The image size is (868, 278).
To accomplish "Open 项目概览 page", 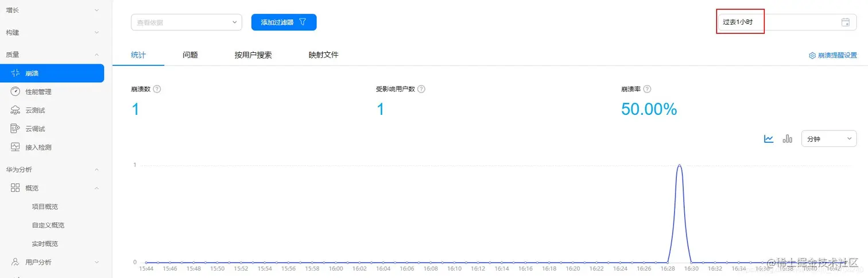I will (x=45, y=207).
